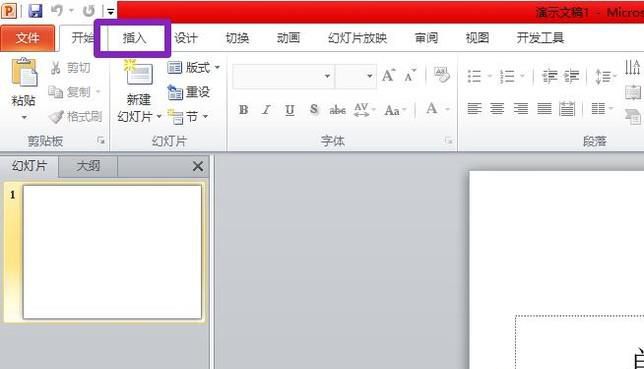Apply distributed text alignment
Viewport: 644px width, 369px height.
(x=567, y=109)
